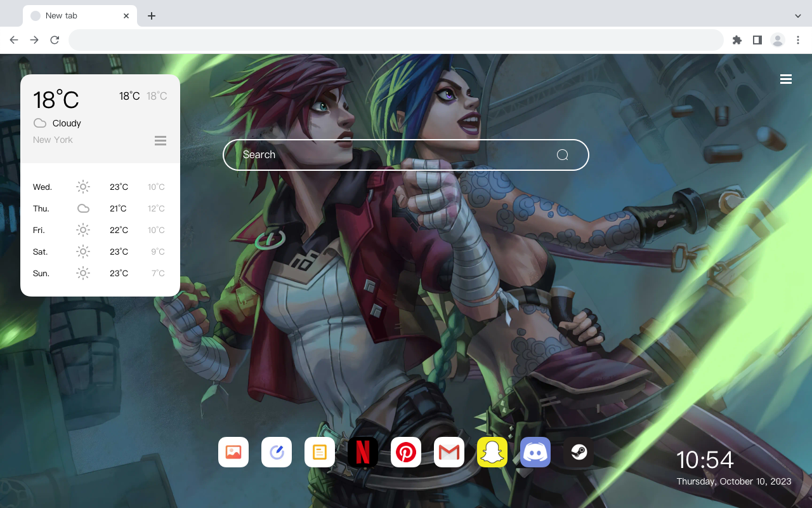The height and width of the screenshot is (508, 812).
Task: Click Sunday's low temperature 7°C
Action: [158, 273]
